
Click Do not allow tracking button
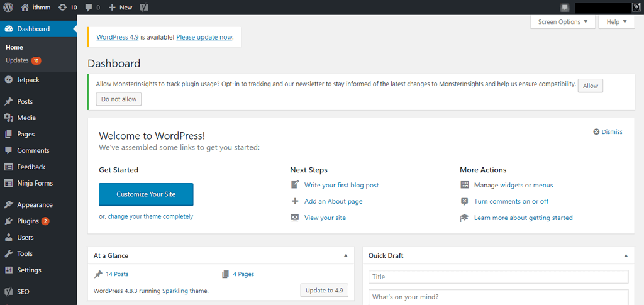119,99
